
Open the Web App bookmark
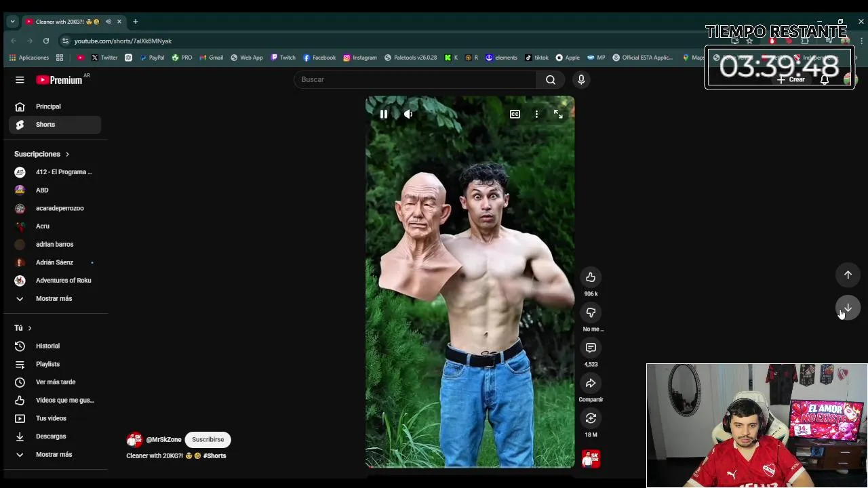[247, 58]
